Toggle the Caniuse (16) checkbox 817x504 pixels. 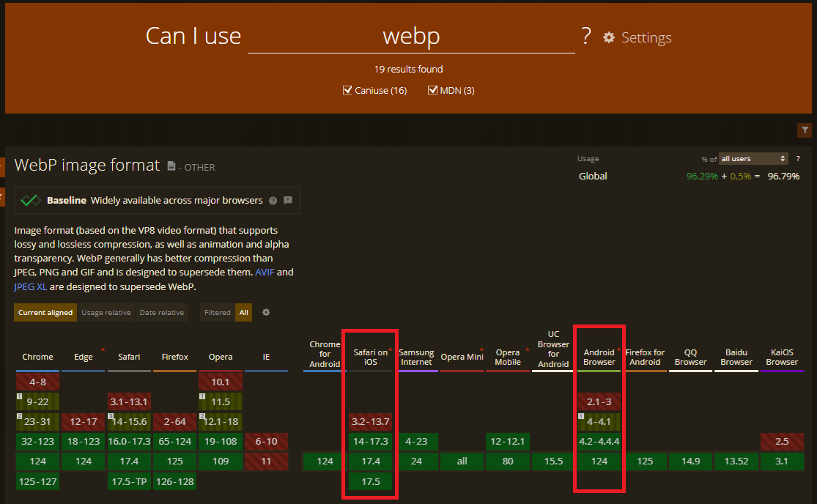point(347,90)
